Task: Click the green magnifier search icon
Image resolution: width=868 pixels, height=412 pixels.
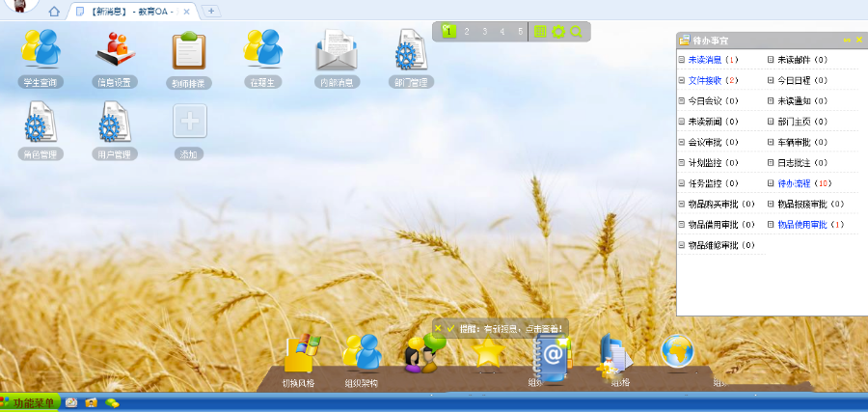Action: pyautogui.click(x=576, y=32)
